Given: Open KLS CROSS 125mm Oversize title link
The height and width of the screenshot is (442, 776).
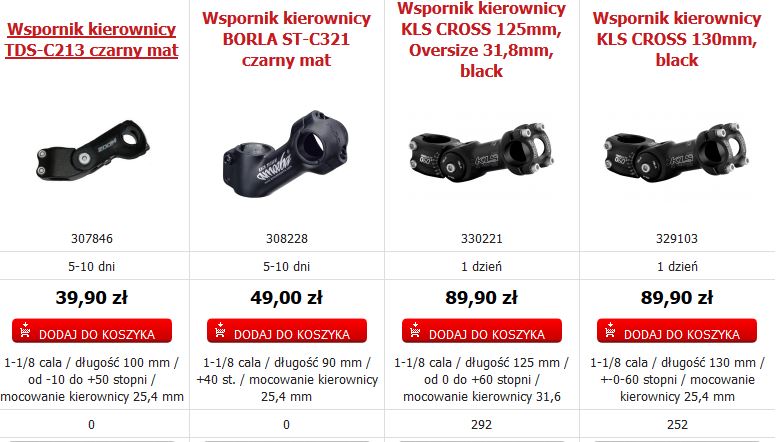Looking at the screenshot, I should (481, 40).
